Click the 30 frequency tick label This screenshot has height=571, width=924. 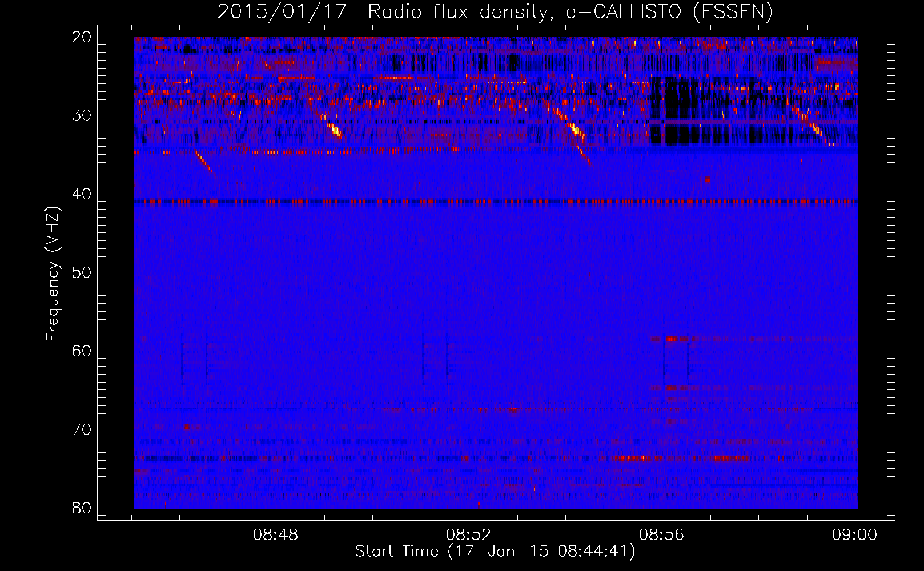pos(82,115)
